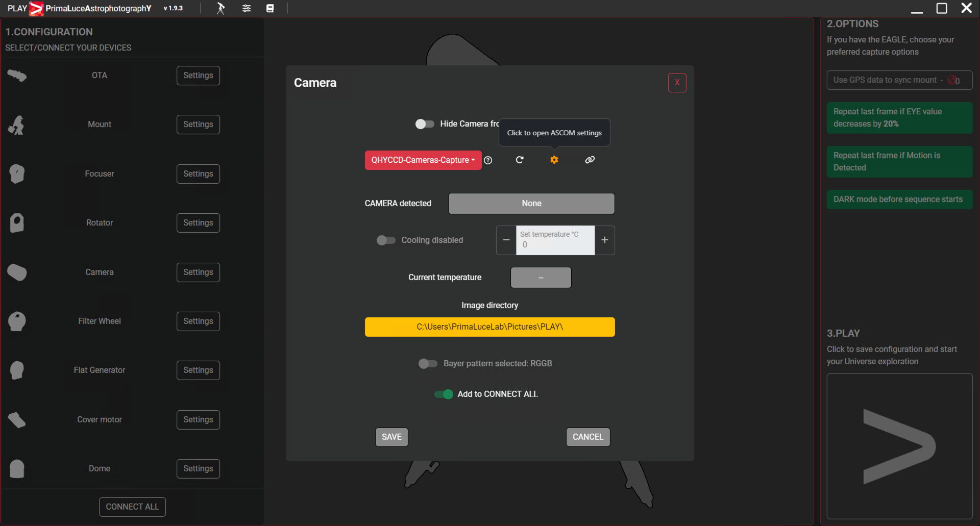Decrease set temperature with minus button
The image size is (980, 526).
pyautogui.click(x=506, y=240)
